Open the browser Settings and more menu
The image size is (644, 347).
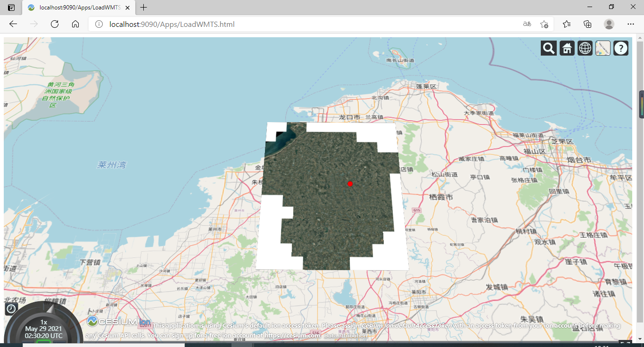[x=631, y=24]
